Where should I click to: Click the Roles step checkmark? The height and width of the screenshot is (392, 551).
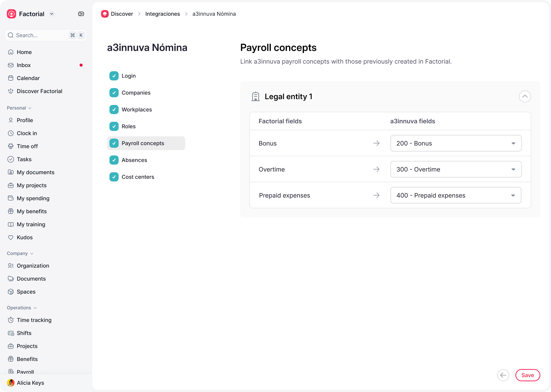(114, 126)
